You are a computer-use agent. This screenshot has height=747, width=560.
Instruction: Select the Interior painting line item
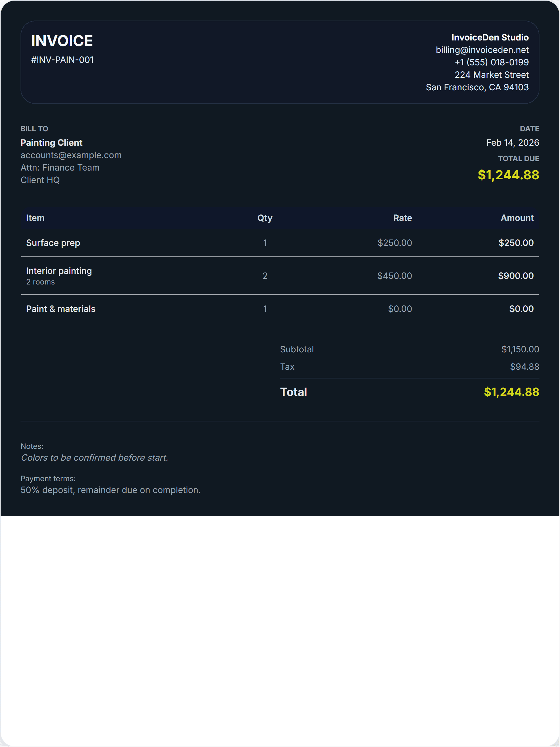(x=59, y=271)
